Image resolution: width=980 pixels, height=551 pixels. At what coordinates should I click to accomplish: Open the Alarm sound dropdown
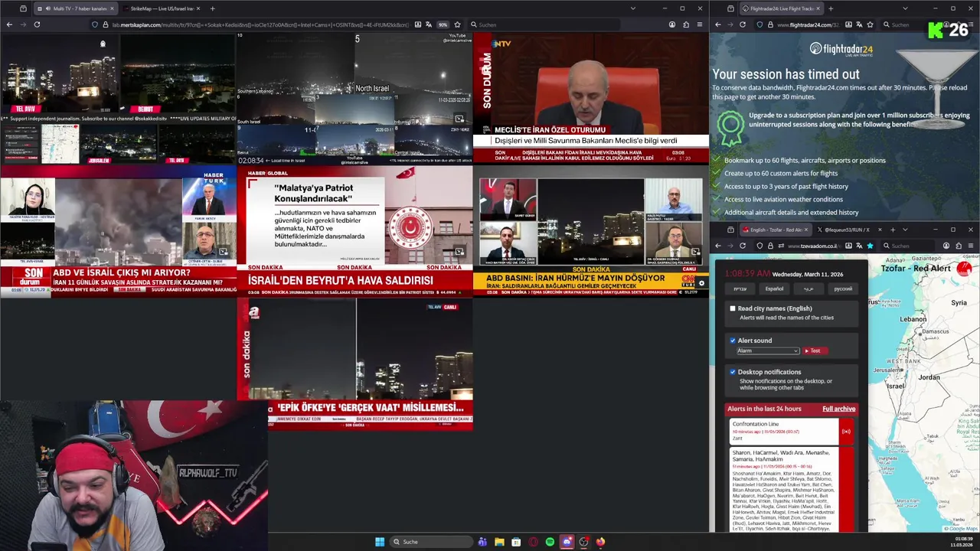click(768, 350)
